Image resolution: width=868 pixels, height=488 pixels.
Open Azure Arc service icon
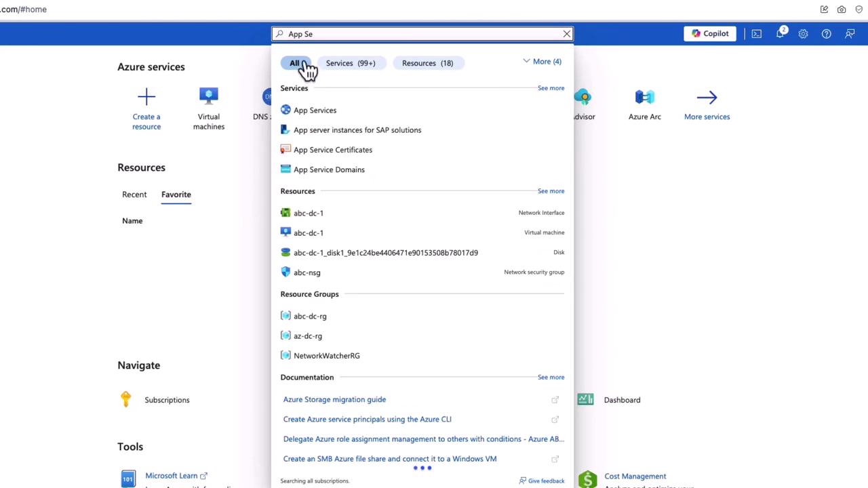[645, 97]
